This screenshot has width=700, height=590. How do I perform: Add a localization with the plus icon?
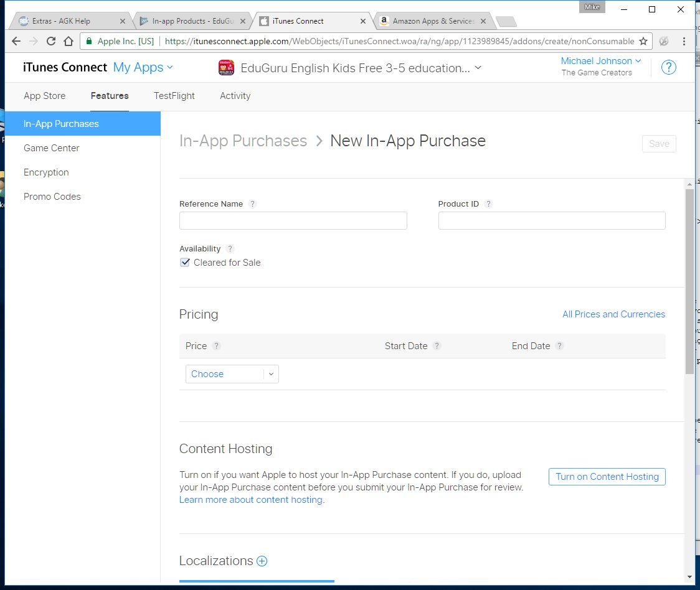(x=262, y=561)
